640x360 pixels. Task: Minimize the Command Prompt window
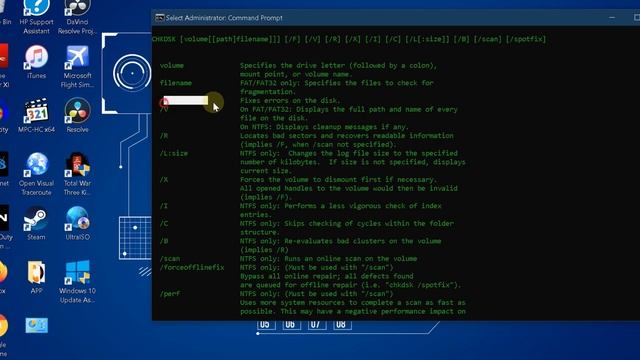(x=612, y=18)
